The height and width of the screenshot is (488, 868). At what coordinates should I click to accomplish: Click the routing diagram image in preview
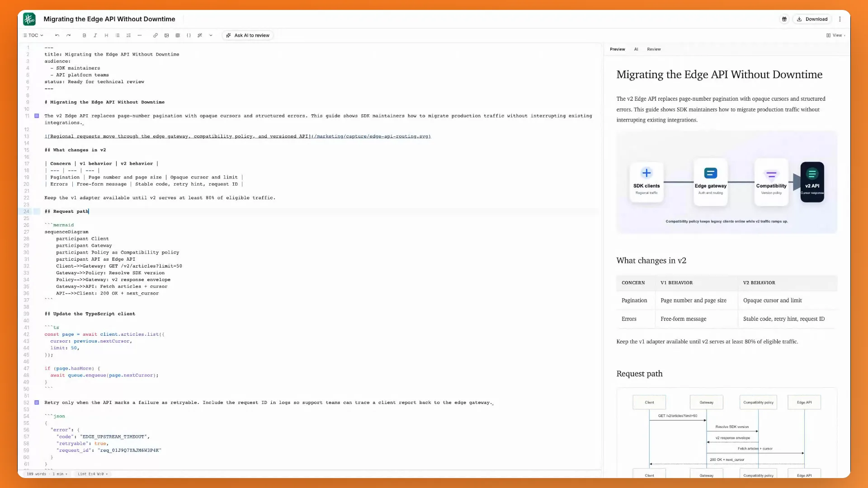point(726,182)
